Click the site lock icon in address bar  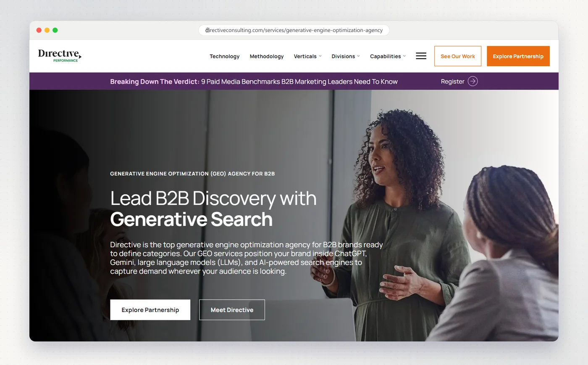[207, 30]
